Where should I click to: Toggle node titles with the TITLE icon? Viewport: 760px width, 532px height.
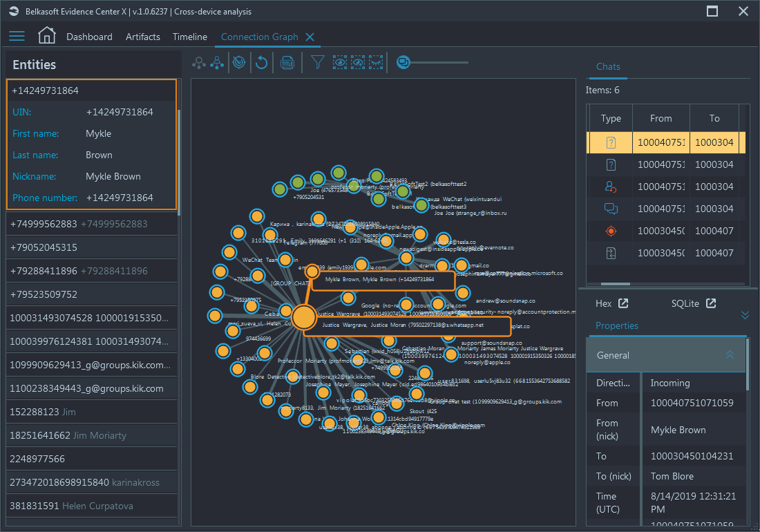click(x=287, y=62)
